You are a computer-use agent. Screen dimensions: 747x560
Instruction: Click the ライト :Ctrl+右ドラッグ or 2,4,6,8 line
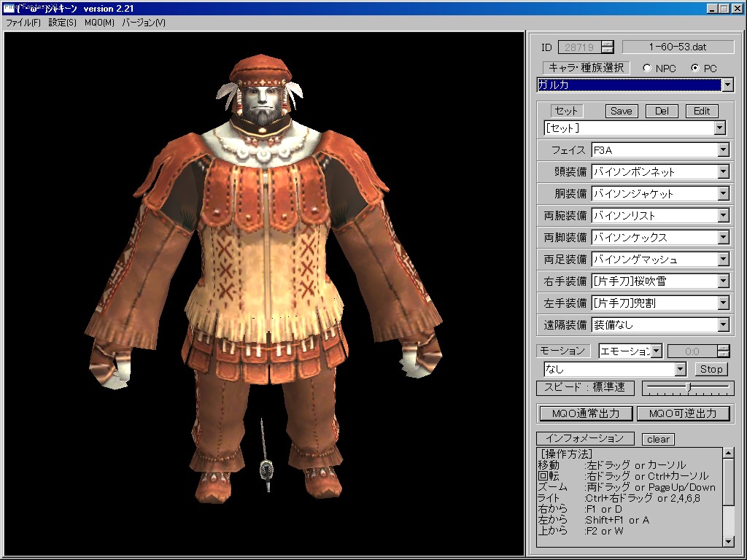[619, 498]
